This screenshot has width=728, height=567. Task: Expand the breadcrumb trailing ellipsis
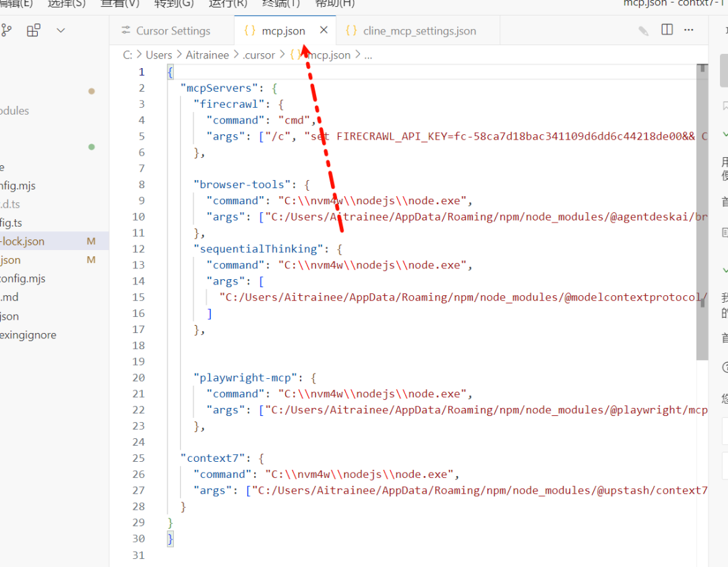point(368,55)
